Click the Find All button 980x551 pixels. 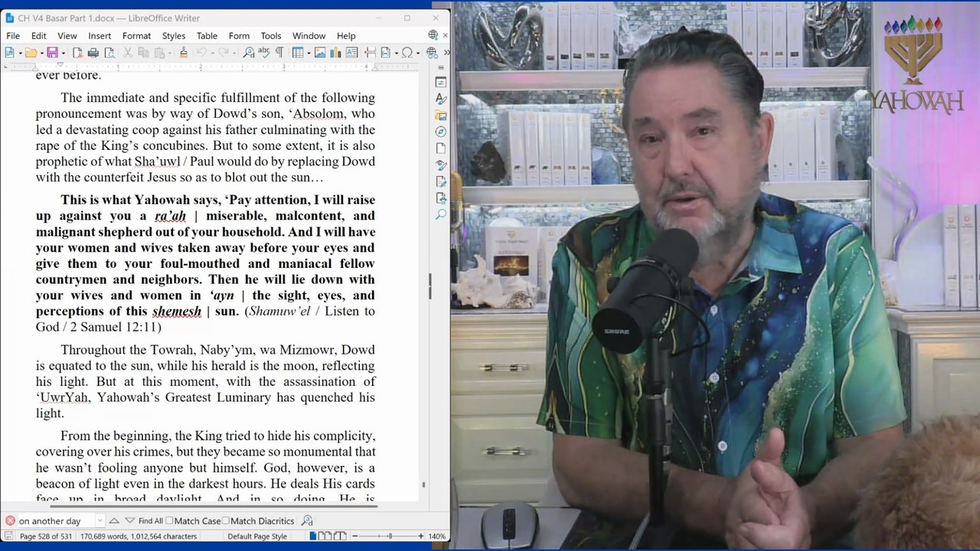150,520
